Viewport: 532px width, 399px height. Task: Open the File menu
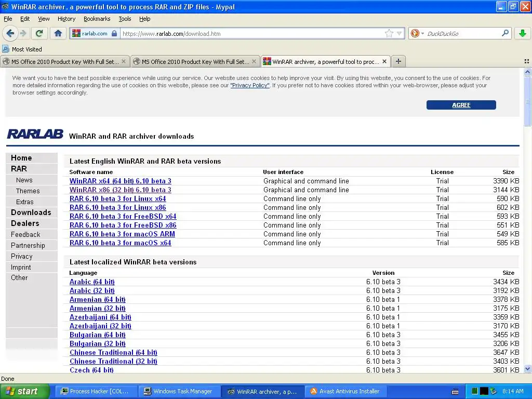(8, 19)
